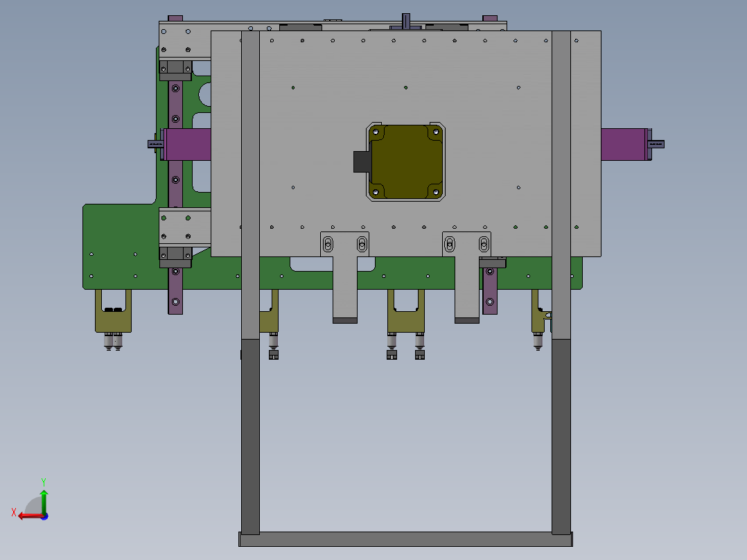Click the olive square mounting plate in the center
The height and width of the screenshot is (560, 747).
click(405, 162)
